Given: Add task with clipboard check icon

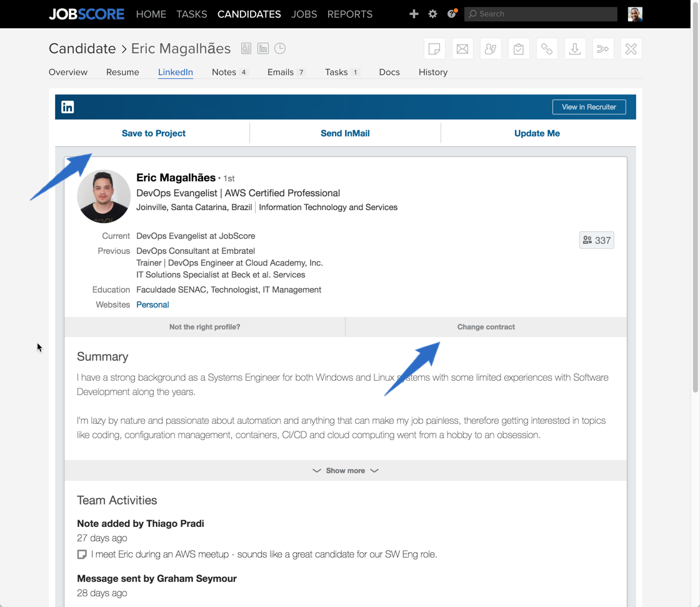Looking at the screenshot, I should 519,49.
